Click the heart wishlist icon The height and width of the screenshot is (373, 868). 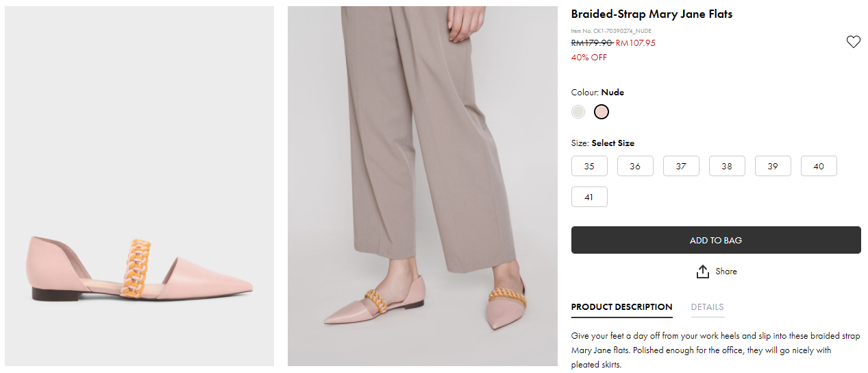click(853, 43)
